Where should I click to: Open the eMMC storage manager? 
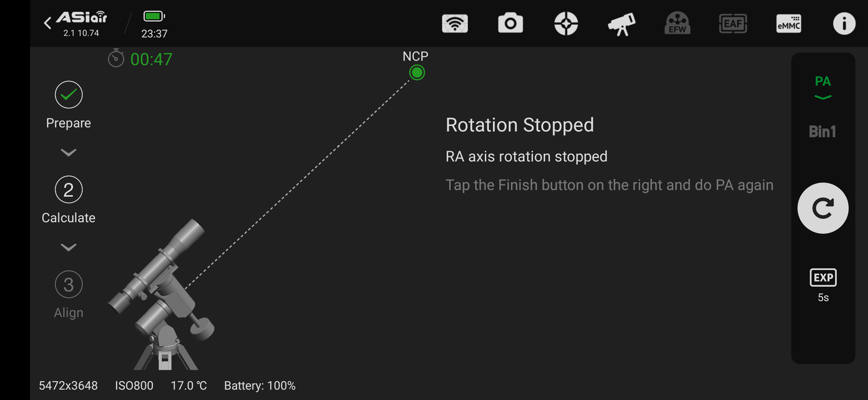click(x=788, y=23)
